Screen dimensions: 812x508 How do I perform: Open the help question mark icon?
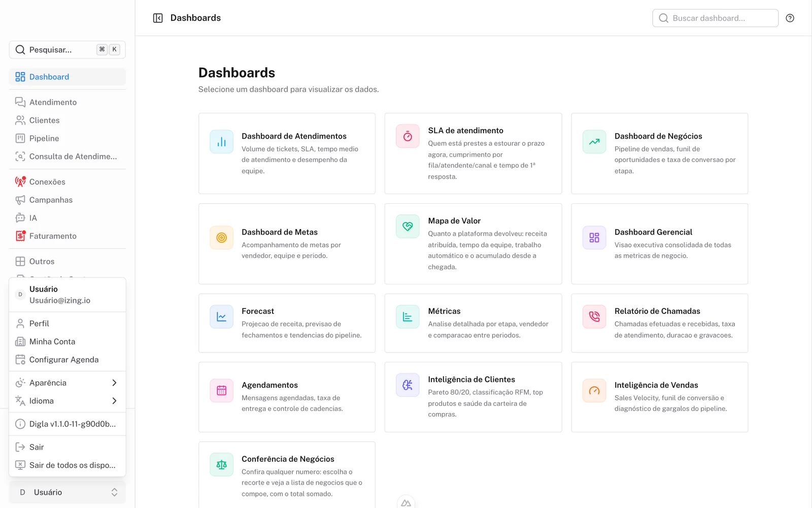[790, 18]
